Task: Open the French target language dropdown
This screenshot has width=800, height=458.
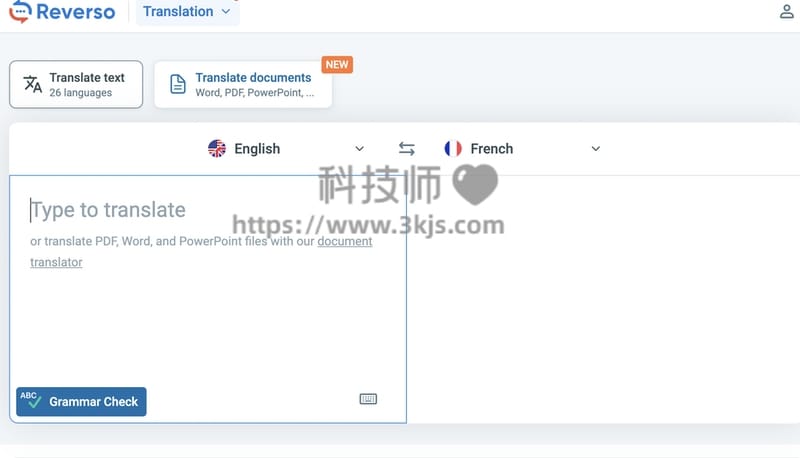Action: (522, 148)
